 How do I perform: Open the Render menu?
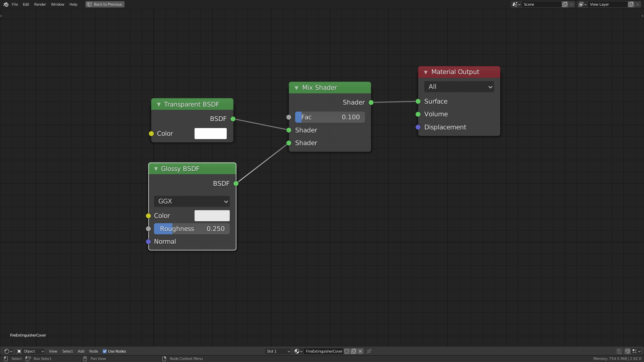click(40, 4)
